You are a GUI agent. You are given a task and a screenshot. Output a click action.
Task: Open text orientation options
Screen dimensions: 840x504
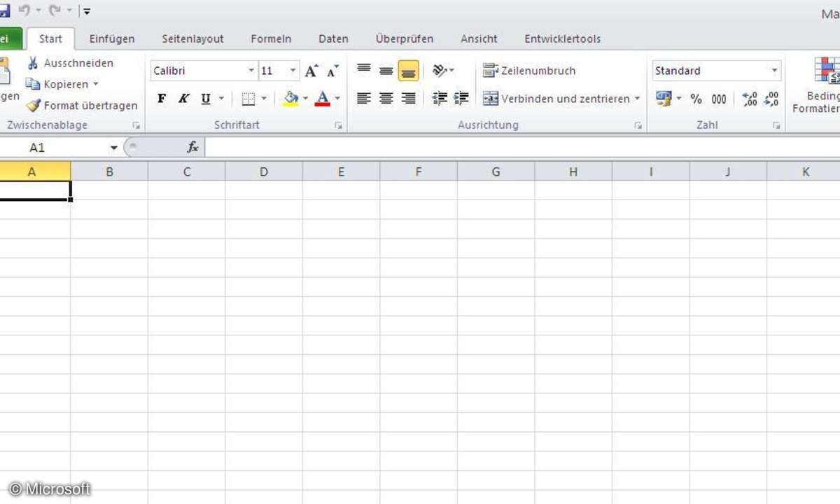pyautogui.click(x=443, y=70)
